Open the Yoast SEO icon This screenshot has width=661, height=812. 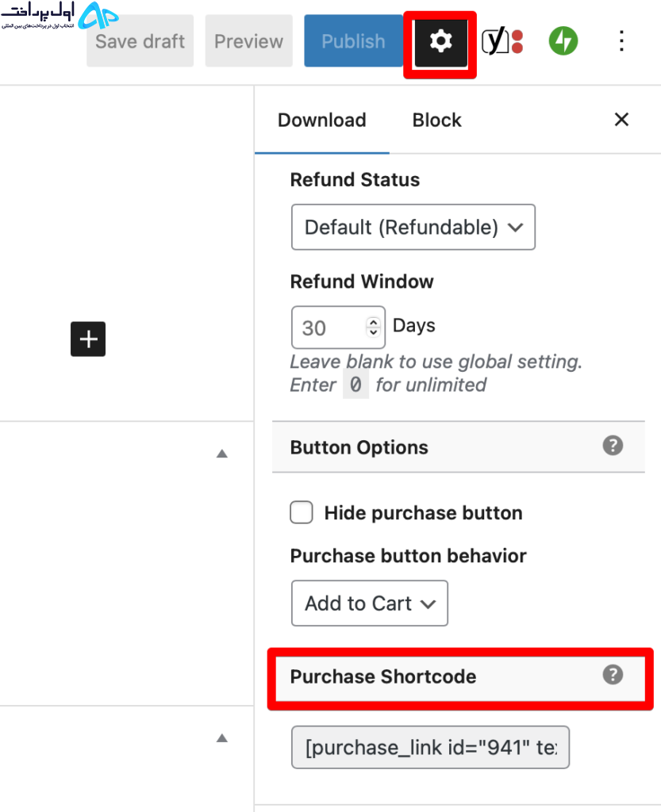[502, 41]
